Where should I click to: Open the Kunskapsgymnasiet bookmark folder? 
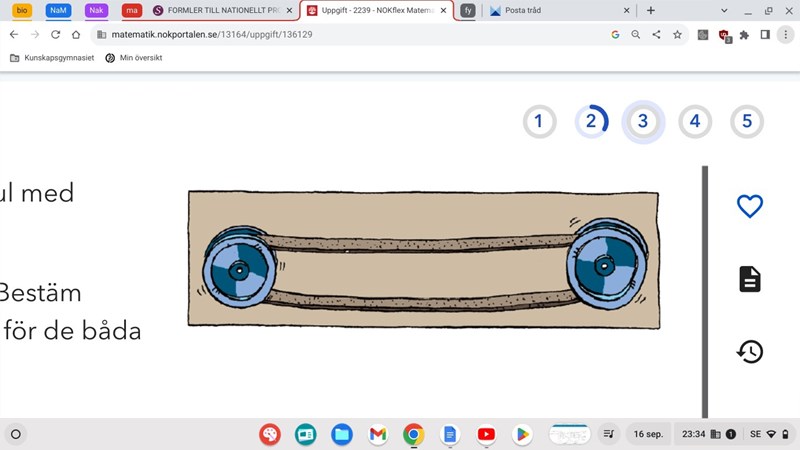[x=50, y=58]
